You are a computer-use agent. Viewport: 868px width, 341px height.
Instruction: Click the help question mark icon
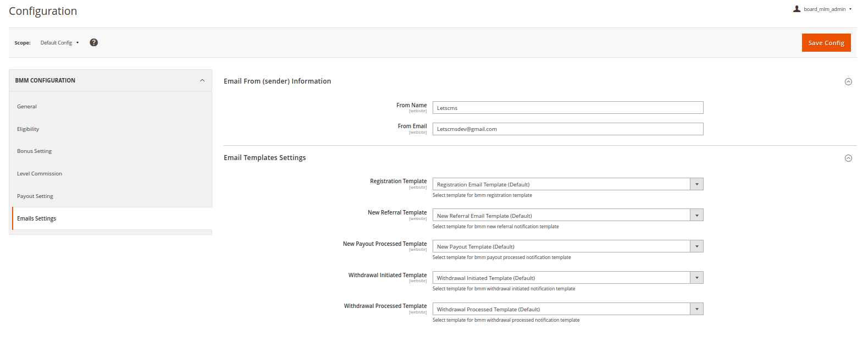94,42
